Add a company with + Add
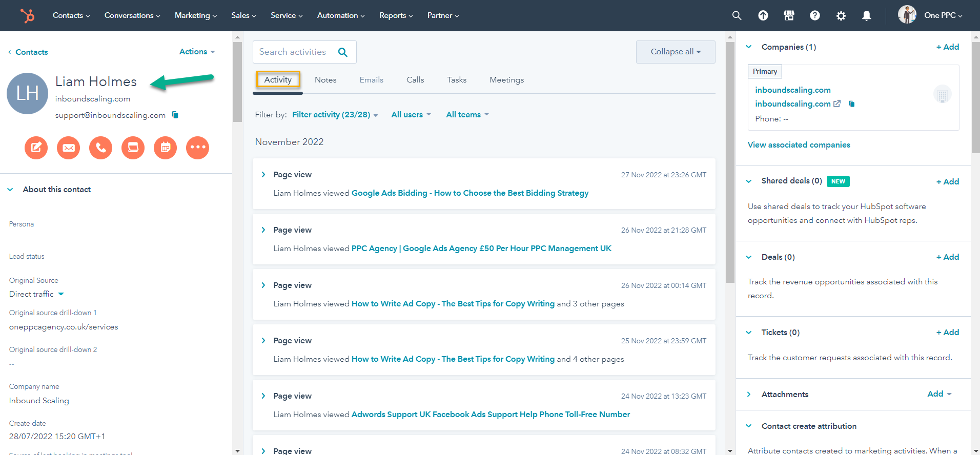Viewport: 980px width, 455px height. click(947, 47)
